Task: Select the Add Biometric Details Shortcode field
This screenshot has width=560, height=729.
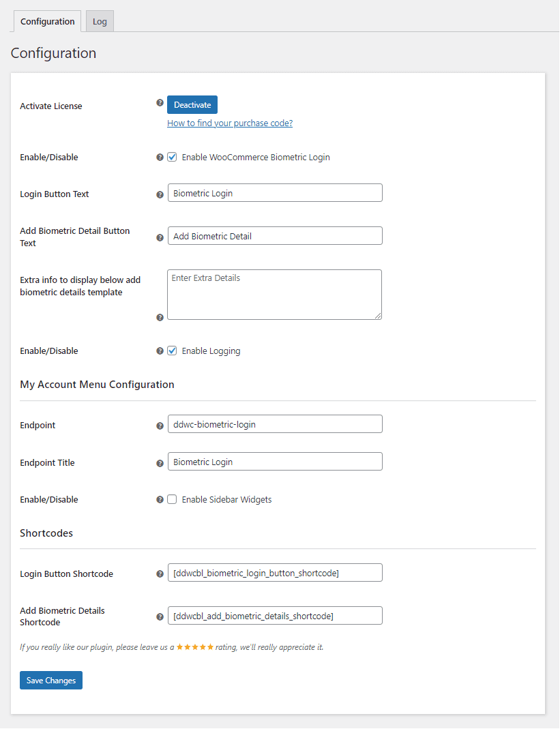Action: pyautogui.click(x=275, y=616)
